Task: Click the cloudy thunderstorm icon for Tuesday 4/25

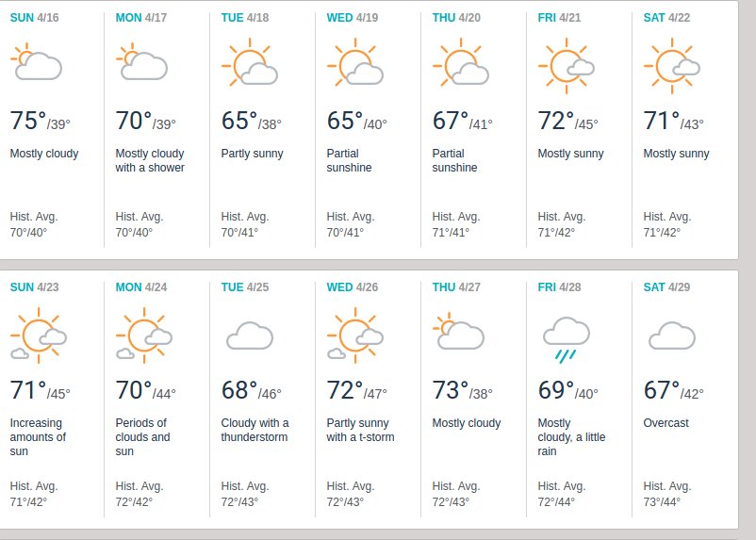Action: (x=250, y=335)
